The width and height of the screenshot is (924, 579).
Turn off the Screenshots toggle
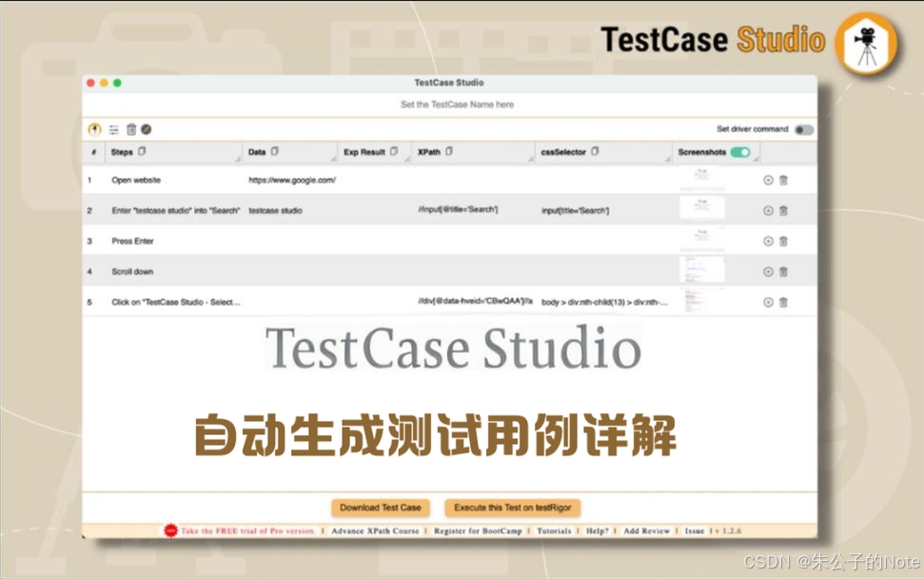pos(740,152)
